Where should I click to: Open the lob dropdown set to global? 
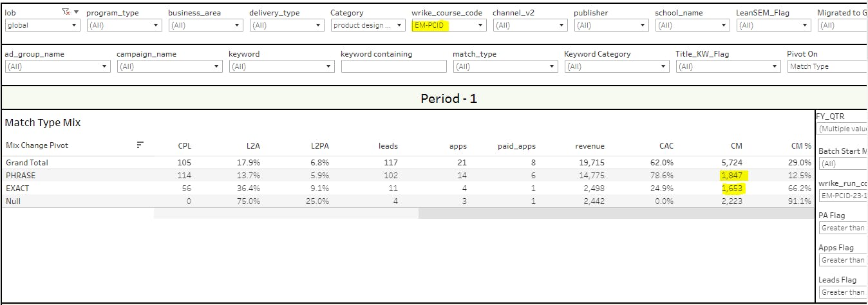click(42, 25)
